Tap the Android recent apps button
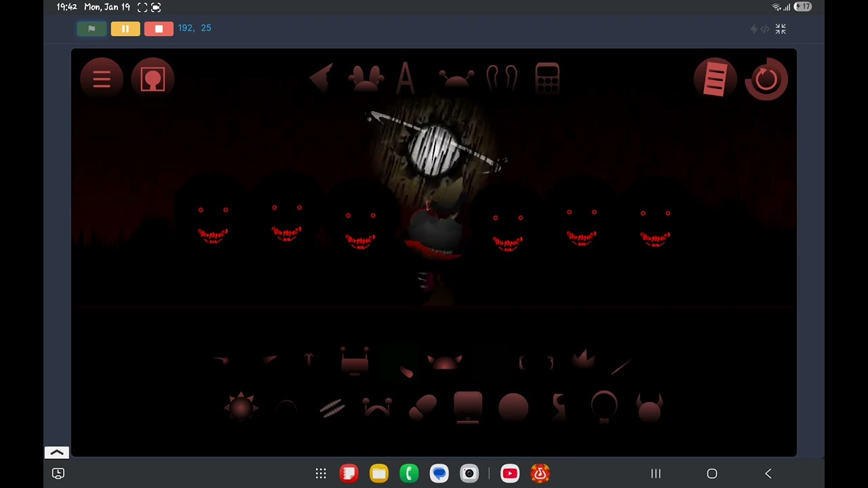The image size is (868, 488). 656,474
